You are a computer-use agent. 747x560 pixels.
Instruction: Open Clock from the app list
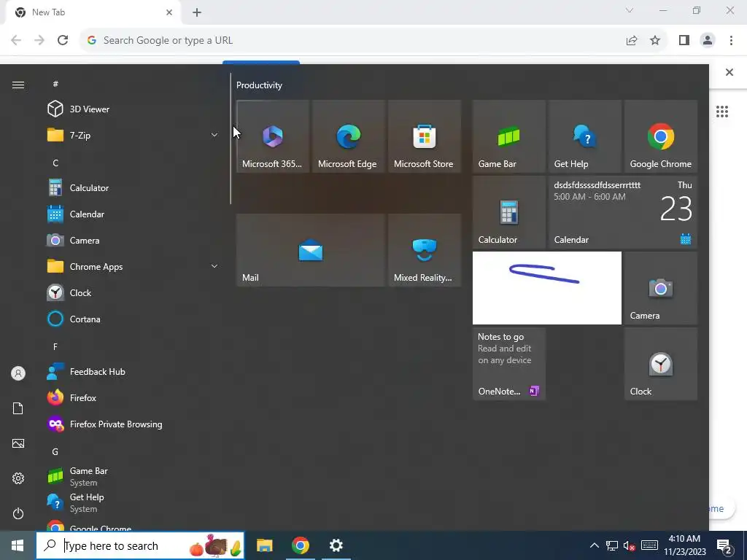133,292
